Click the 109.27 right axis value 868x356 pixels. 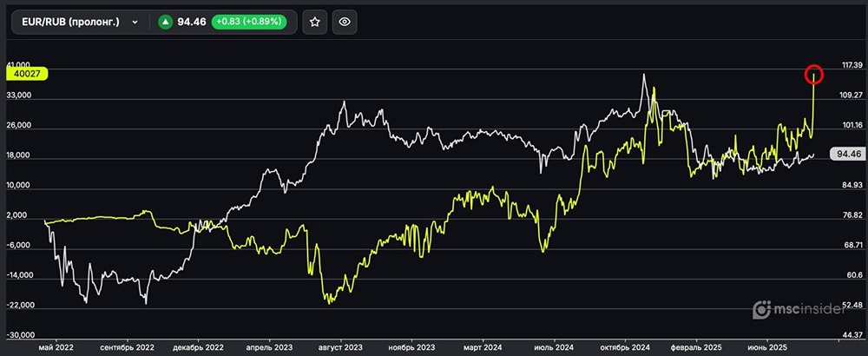pyautogui.click(x=852, y=96)
